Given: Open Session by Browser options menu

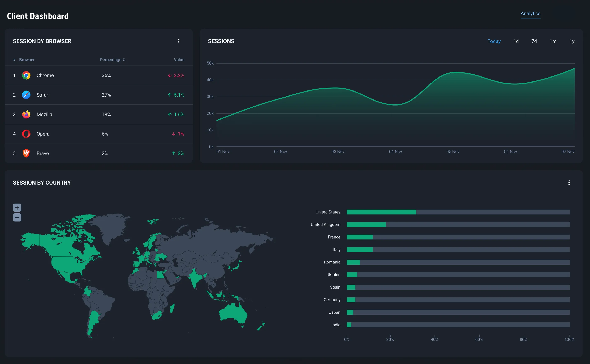Looking at the screenshot, I should 179,41.
